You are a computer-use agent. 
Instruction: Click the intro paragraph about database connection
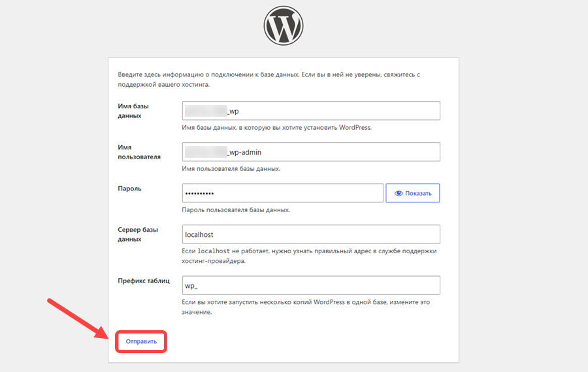click(x=269, y=80)
